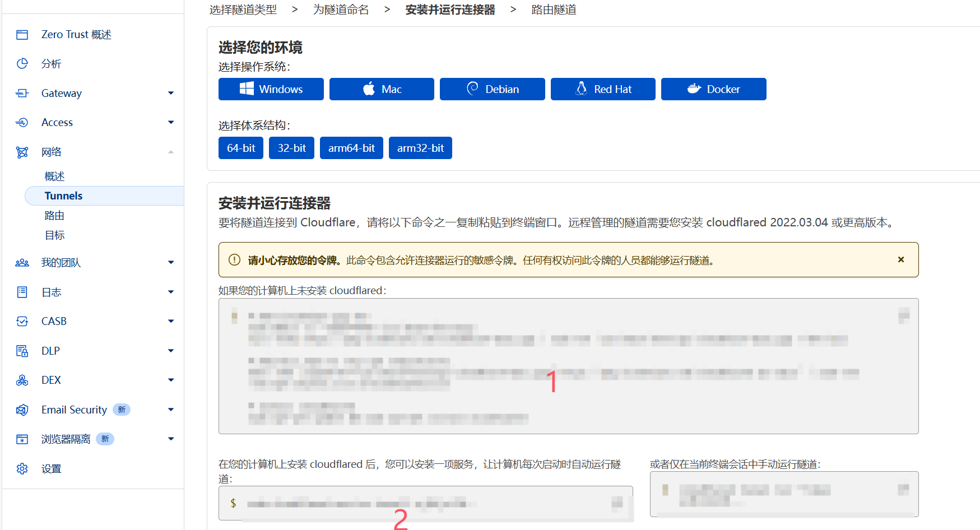Click the service install command field
The width and height of the screenshot is (980, 530).
click(426, 503)
